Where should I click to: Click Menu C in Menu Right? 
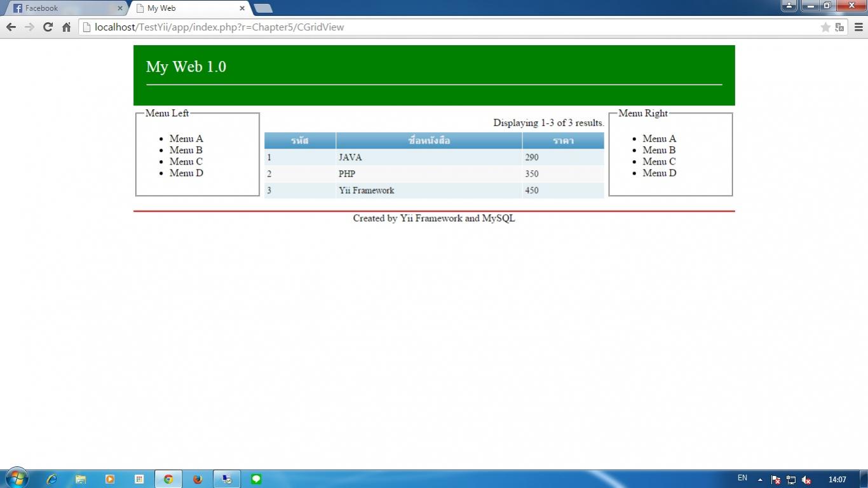click(x=659, y=161)
